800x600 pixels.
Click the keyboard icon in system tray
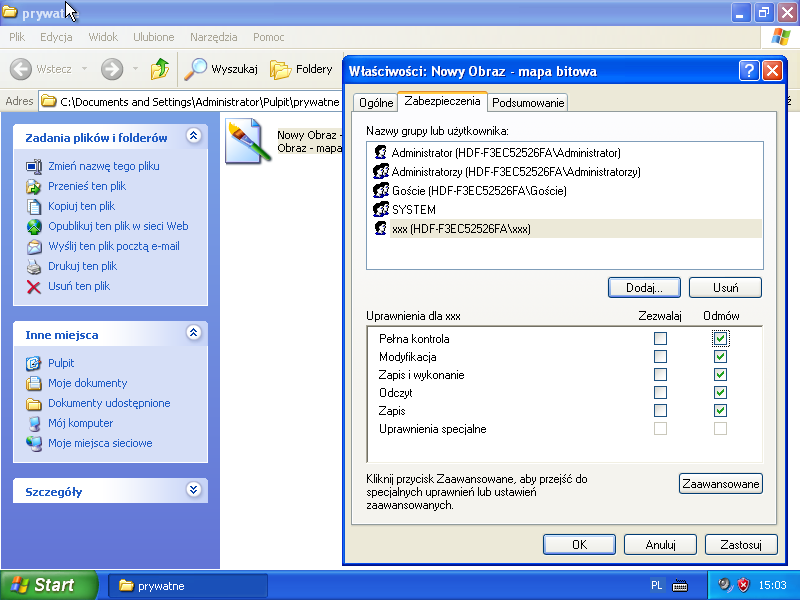(680, 585)
